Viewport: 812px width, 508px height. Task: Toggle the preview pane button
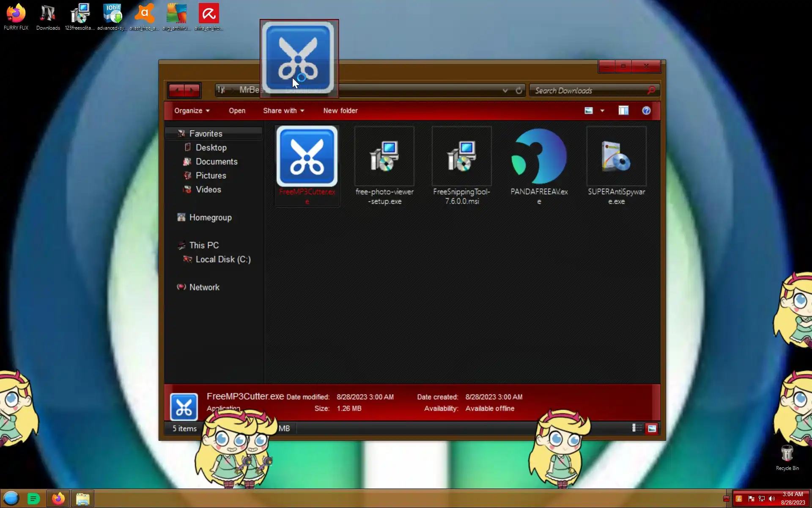click(623, 111)
